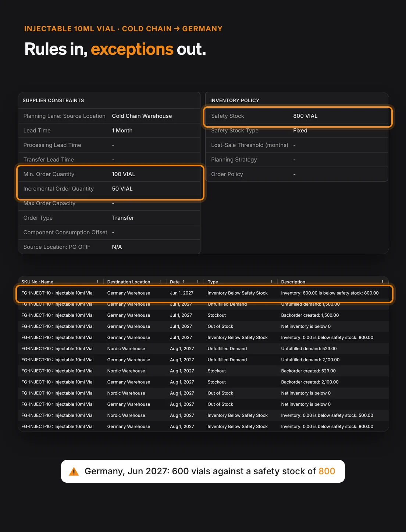Viewport: 406px width, 532px height.
Task: Click the Order Type value Transfer
Action: (x=123, y=218)
